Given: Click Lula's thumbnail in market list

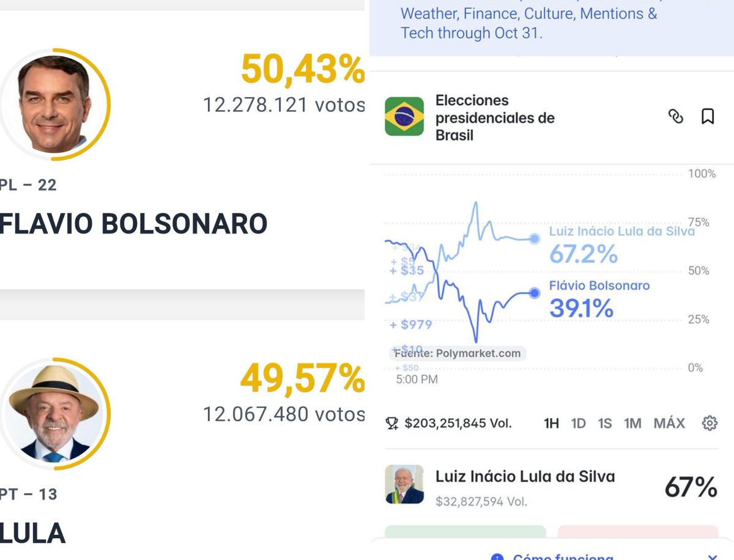Looking at the screenshot, I should 404,484.
